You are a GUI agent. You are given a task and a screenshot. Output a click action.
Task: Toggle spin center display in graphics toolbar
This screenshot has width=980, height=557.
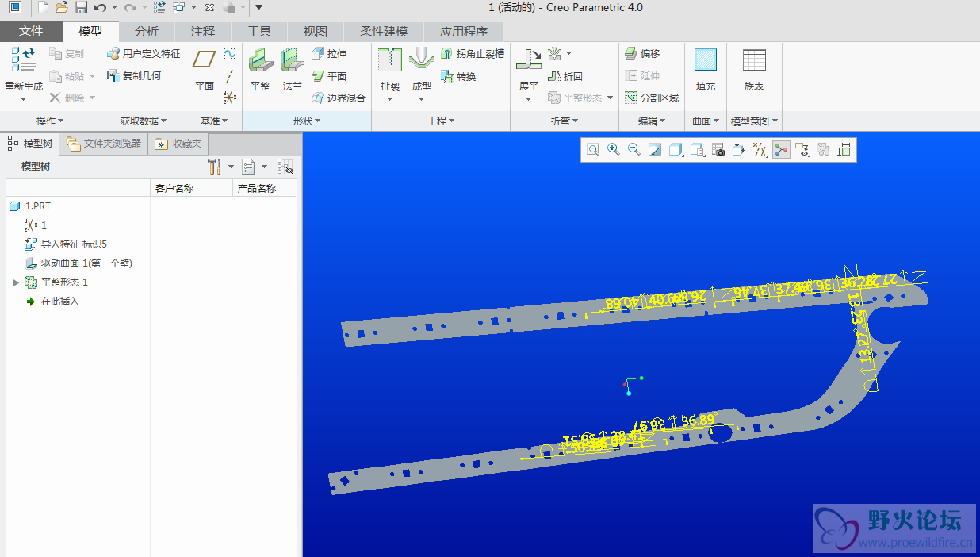782,149
